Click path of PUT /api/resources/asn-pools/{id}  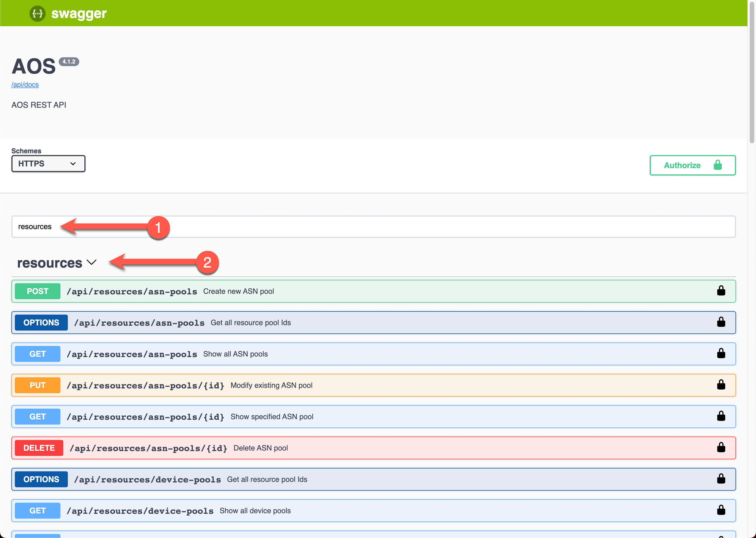145,386
